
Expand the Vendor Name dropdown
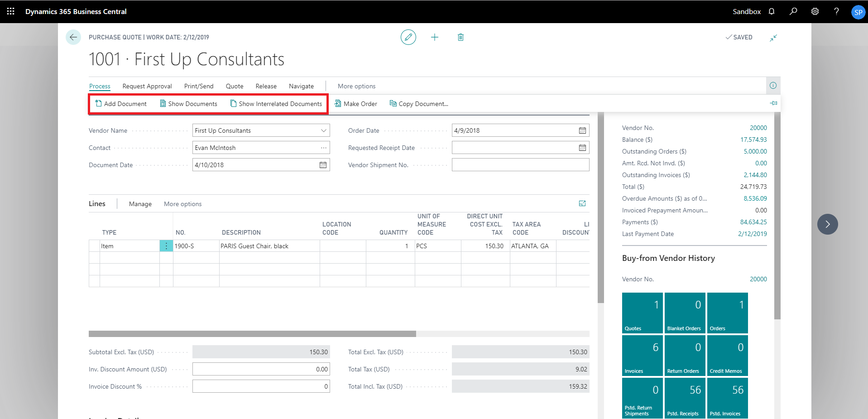323,130
